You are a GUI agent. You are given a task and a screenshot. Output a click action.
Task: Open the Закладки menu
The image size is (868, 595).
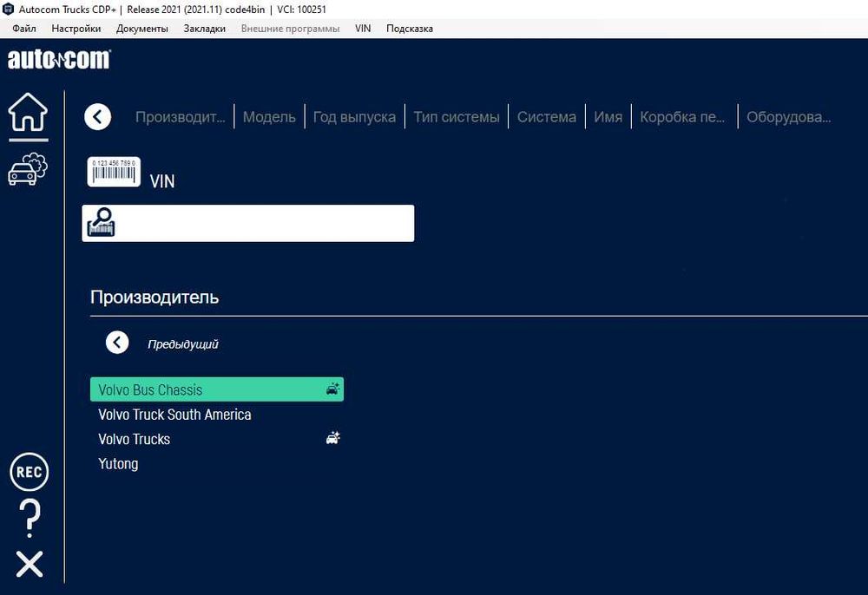pos(205,29)
